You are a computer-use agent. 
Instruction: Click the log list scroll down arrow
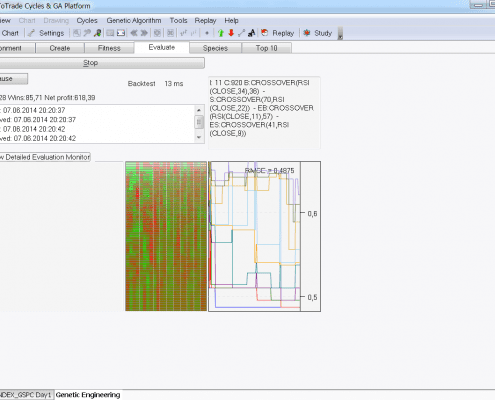click(x=199, y=137)
